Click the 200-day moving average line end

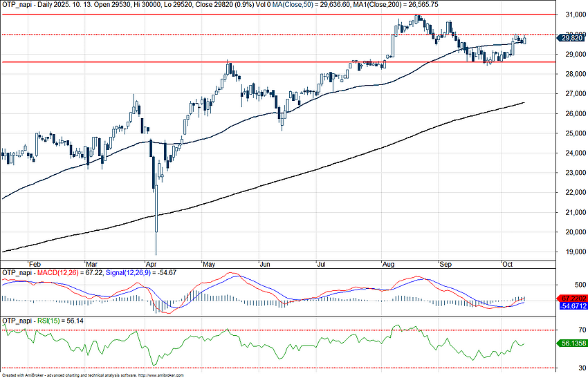(524, 102)
